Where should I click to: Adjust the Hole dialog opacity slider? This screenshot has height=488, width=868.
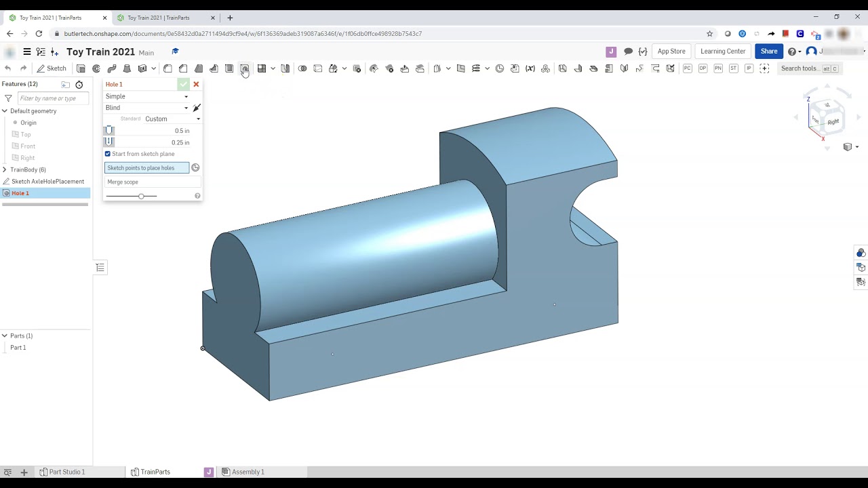point(141,196)
